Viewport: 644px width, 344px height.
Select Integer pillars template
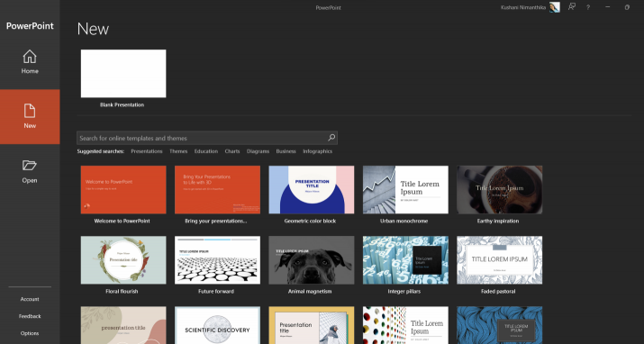pyautogui.click(x=405, y=260)
